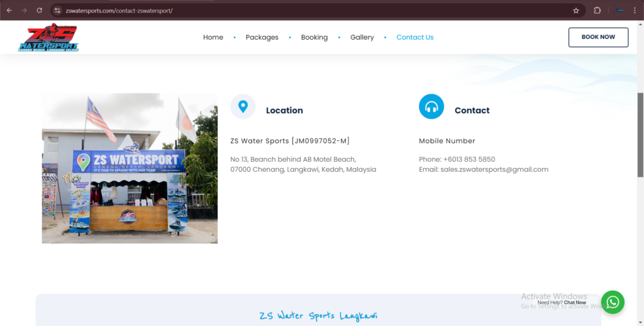This screenshot has height=326, width=644.
Task: Open the Packages menu item
Action: 262,37
